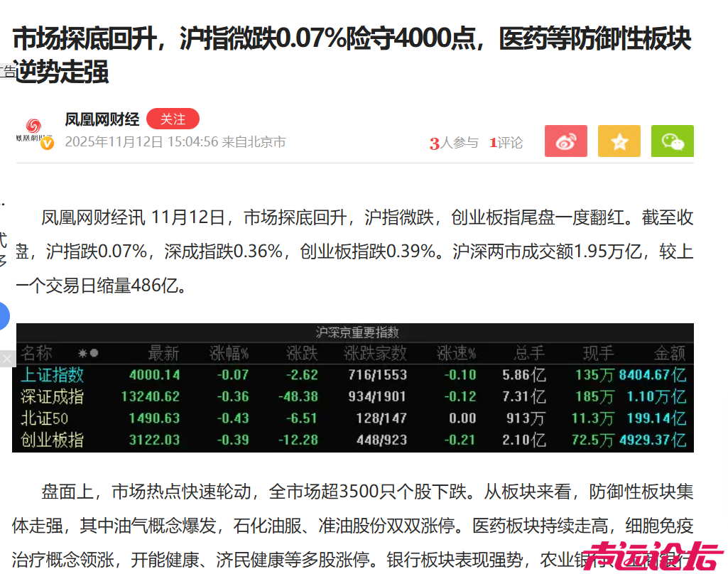Open 凤凰网财经 author name link
The image size is (728, 574).
(x=102, y=120)
